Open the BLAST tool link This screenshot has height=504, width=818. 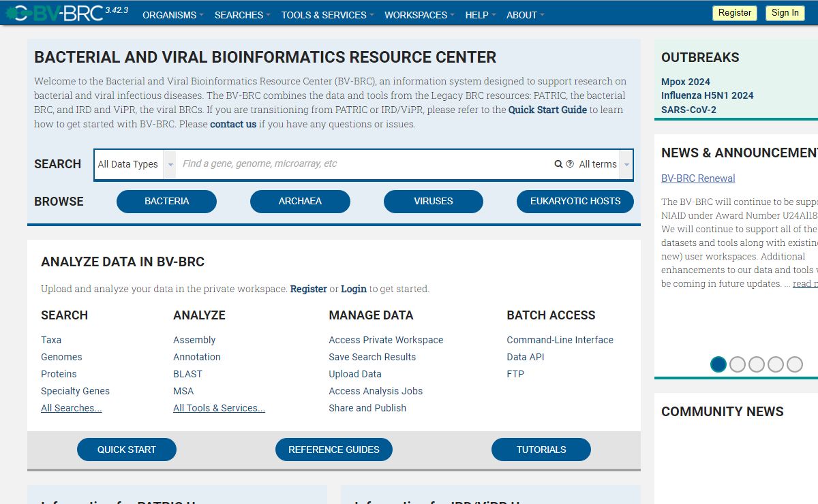coord(187,374)
